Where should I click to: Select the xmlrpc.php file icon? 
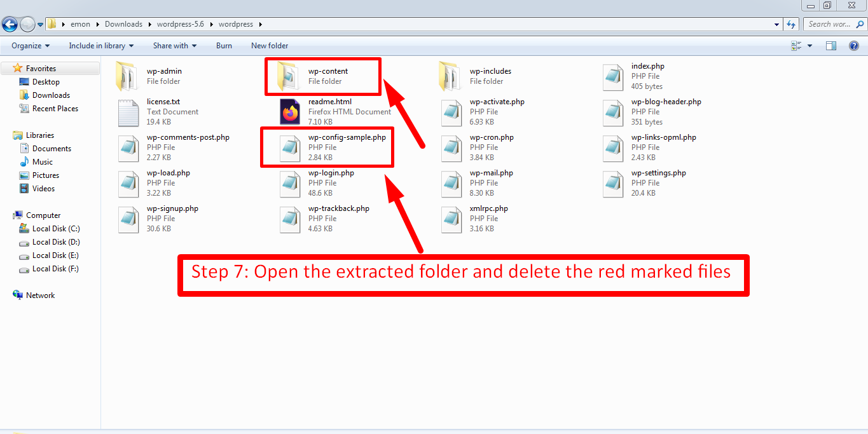click(451, 219)
